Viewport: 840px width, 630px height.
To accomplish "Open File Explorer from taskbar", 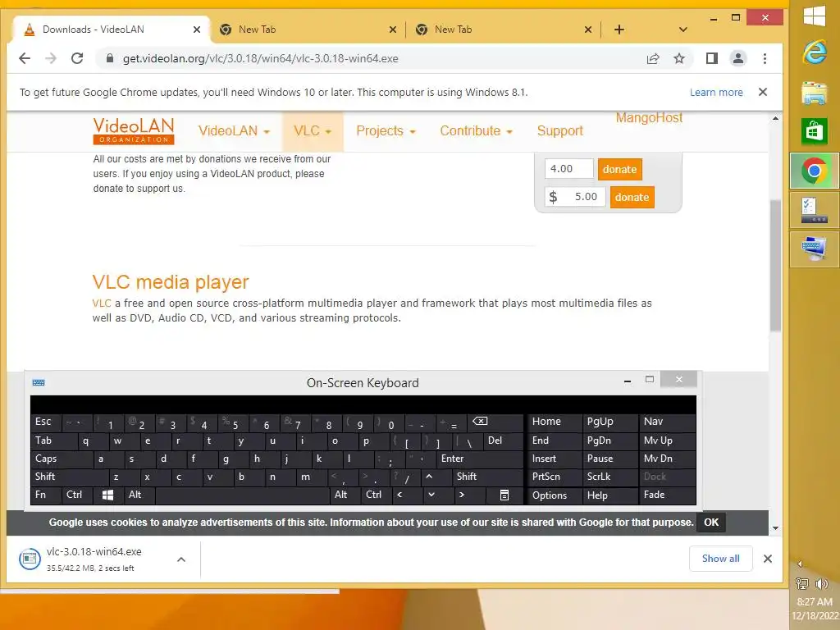I will click(815, 92).
